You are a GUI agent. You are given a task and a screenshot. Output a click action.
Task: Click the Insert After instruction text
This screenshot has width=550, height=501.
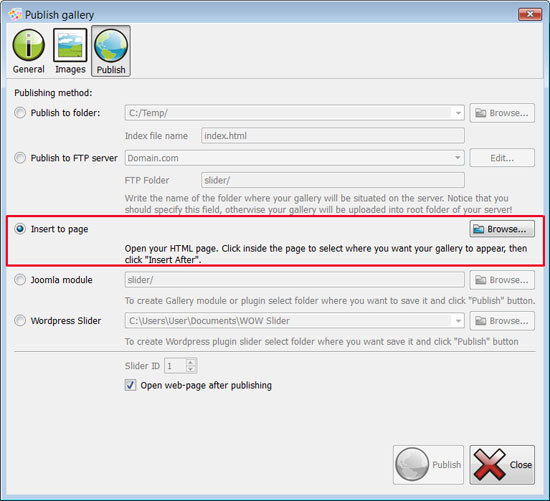tap(326, 254)
